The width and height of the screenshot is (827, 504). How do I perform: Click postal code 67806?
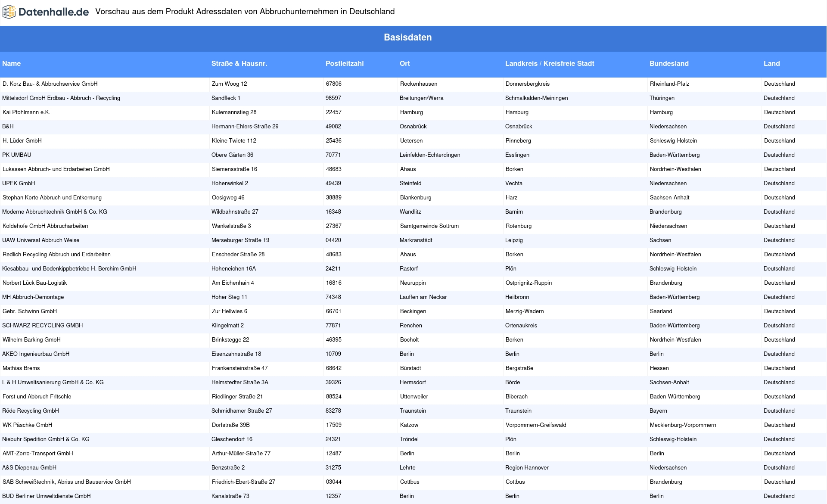(x=334, y=84)
